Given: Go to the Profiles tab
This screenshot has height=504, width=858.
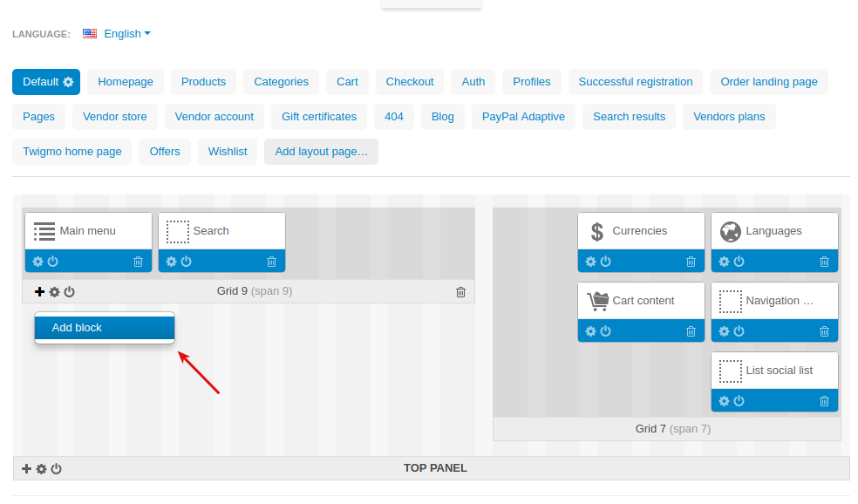Looking at the screenshot, I should click(x=532, y=82).
